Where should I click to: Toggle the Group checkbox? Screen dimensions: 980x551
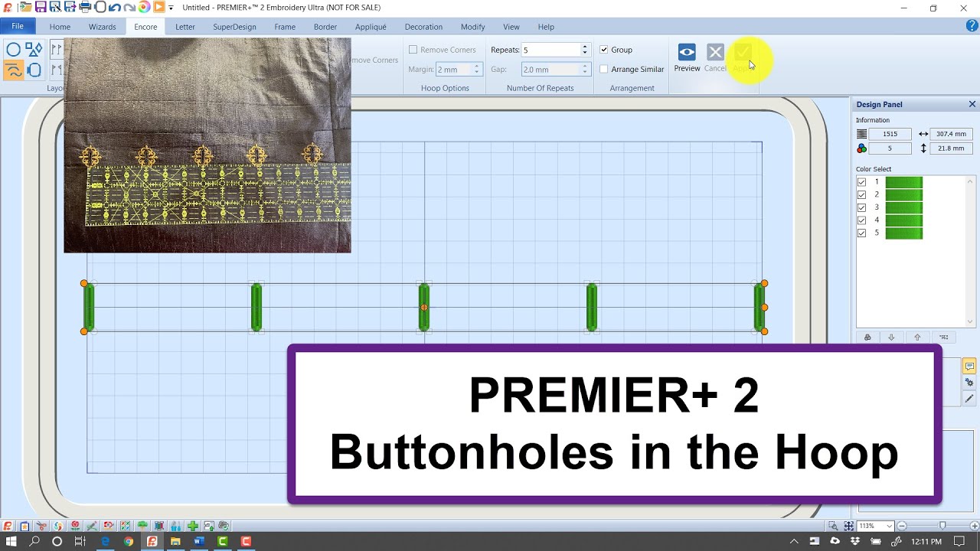[604, 50]
